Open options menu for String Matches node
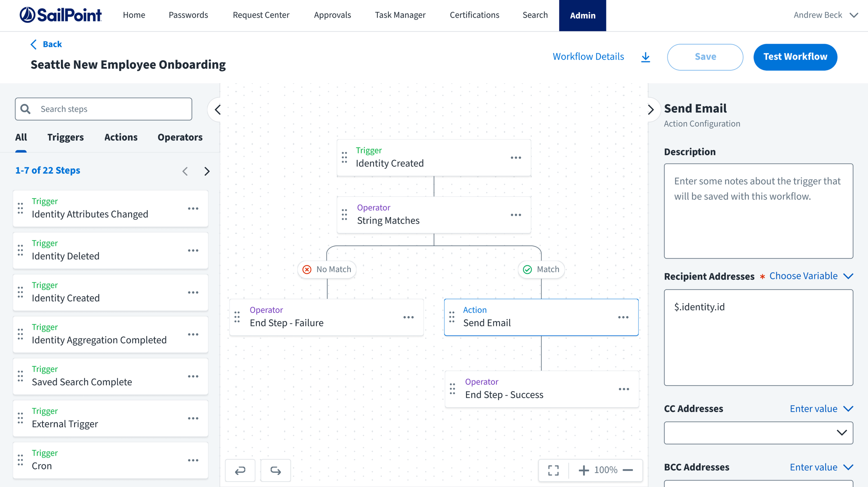This screenshot has height=487, width=868. [516, 215]
